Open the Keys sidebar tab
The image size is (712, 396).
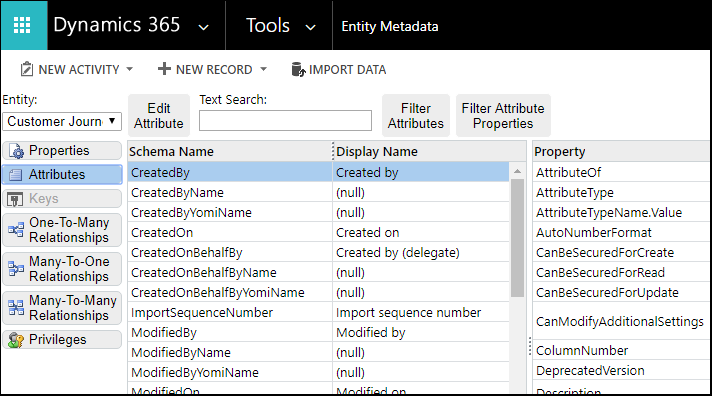pos(62,198)
